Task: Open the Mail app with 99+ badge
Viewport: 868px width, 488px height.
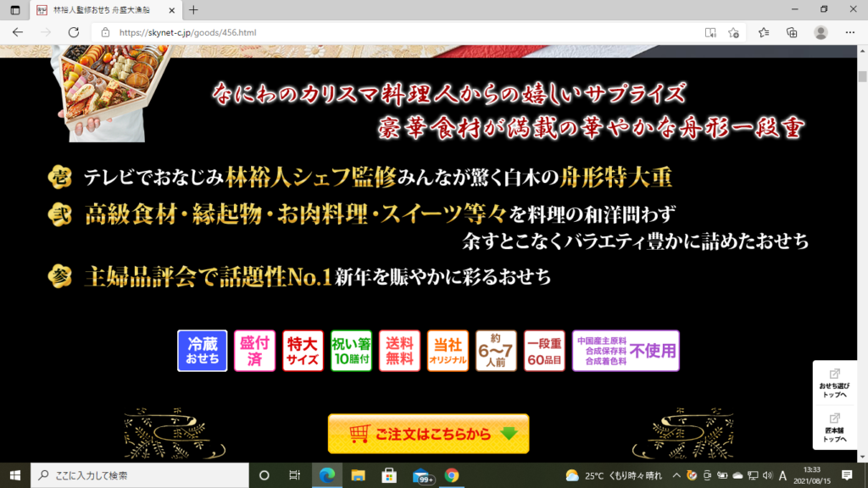Action: pyautogui.click(x=422, y=476)
